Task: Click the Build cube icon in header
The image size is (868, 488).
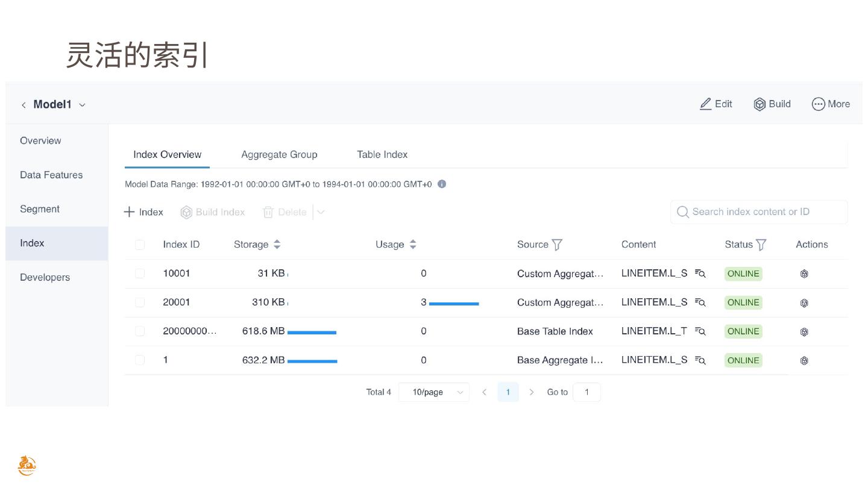Action: click(759, 104)
